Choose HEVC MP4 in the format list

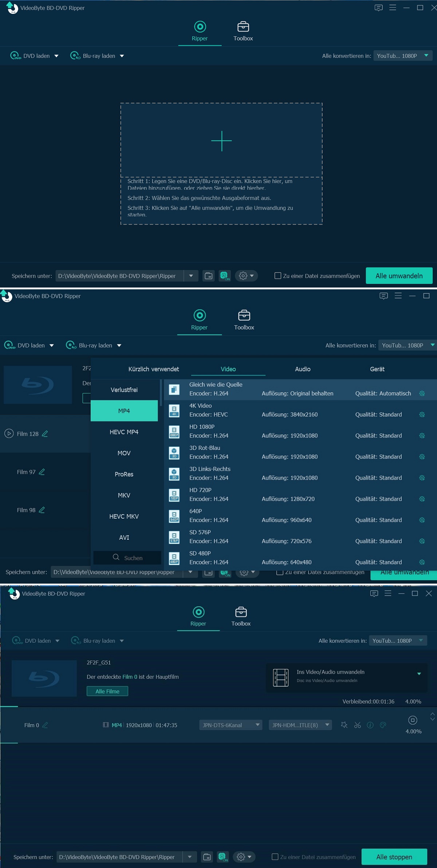pos(124,432)
